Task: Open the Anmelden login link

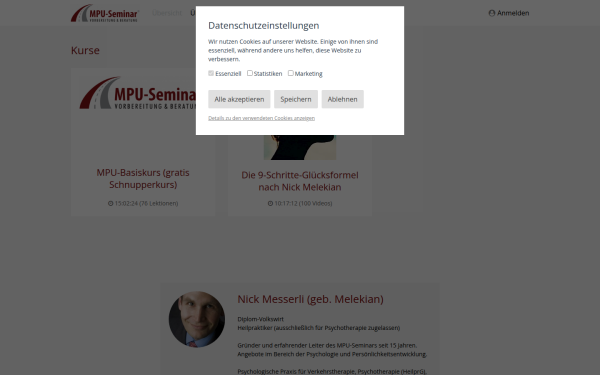Action: pos(509,13)
